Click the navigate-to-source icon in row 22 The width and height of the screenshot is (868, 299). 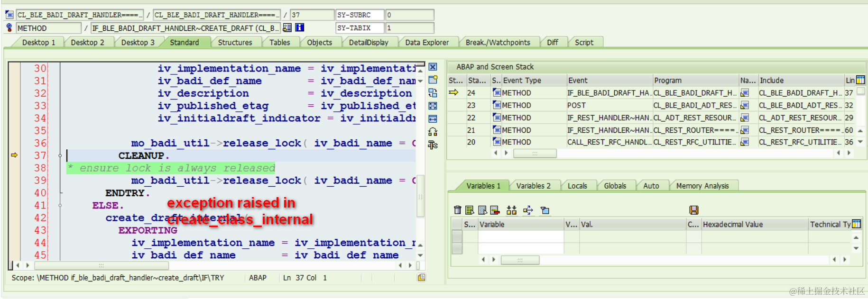745,118
